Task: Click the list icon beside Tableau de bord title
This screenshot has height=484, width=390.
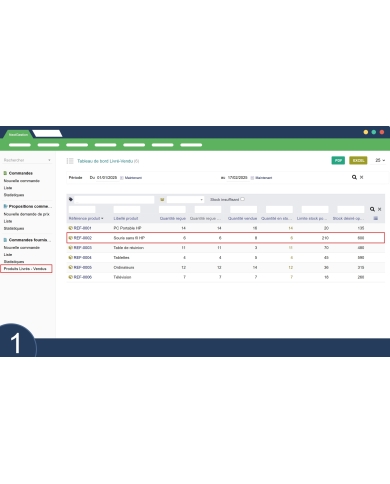Action: point(70,161)
